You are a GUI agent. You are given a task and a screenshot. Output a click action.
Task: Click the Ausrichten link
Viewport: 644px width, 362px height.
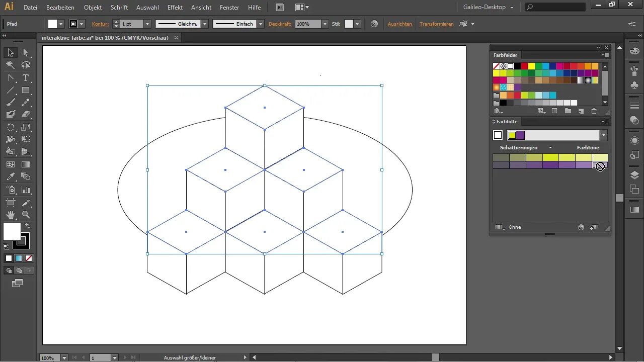point(400,24)
